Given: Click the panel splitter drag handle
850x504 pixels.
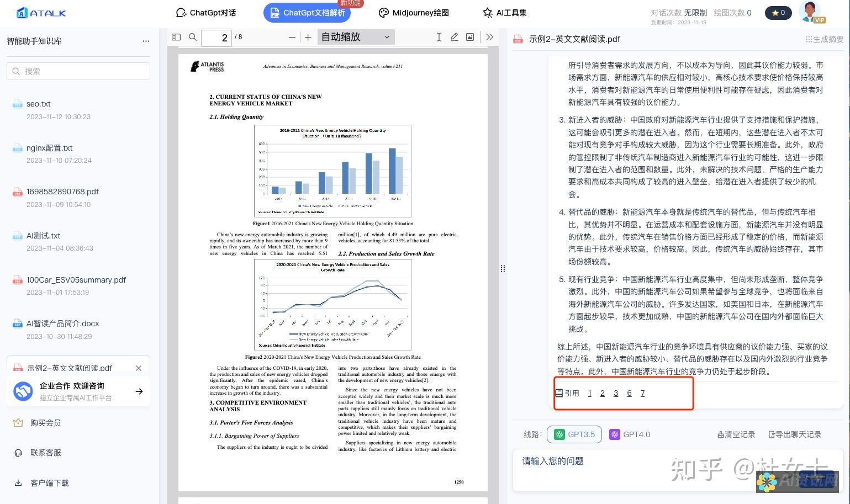Looking at the screenshot, I should pyautogui.click(x=503, y=269).
